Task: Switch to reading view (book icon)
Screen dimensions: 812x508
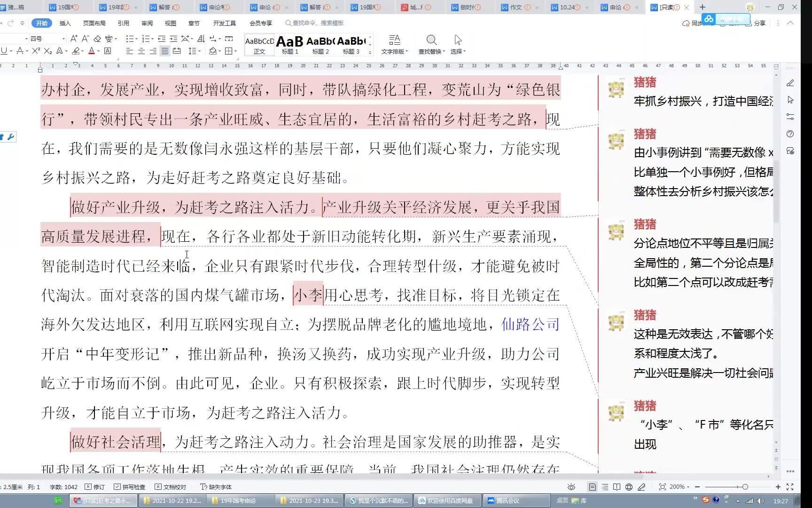Action: (617, 487)
